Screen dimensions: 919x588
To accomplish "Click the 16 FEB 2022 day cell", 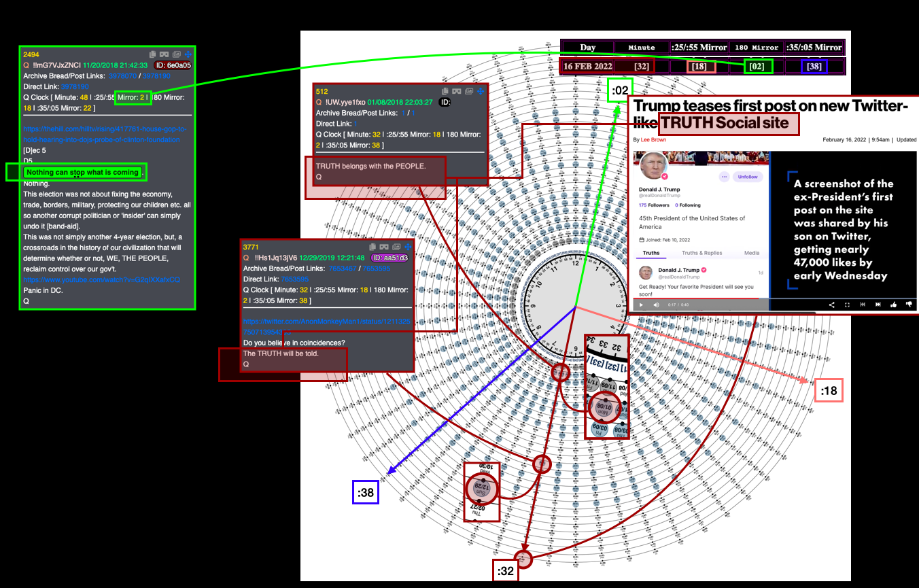I will [x=587, y=66].
